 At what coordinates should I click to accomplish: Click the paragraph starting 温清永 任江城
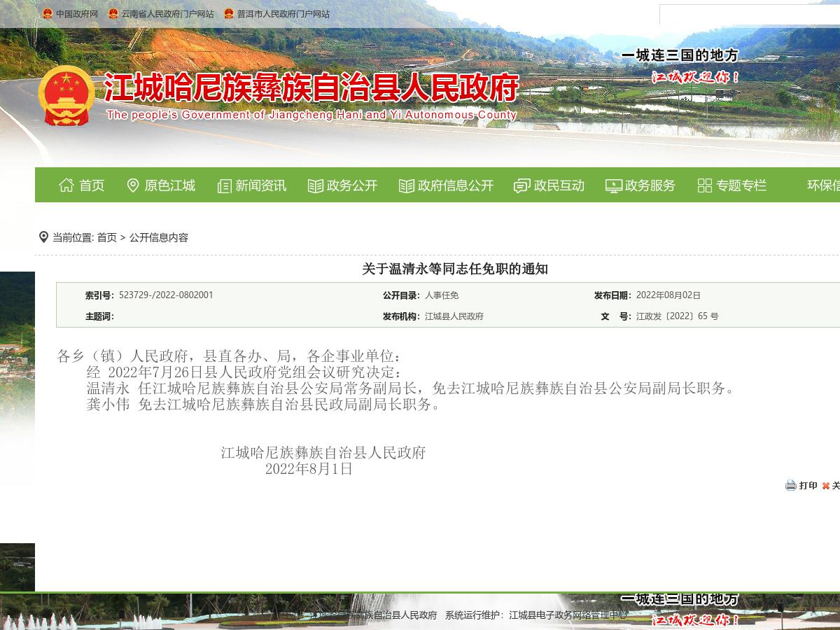[x=412, y=388]
